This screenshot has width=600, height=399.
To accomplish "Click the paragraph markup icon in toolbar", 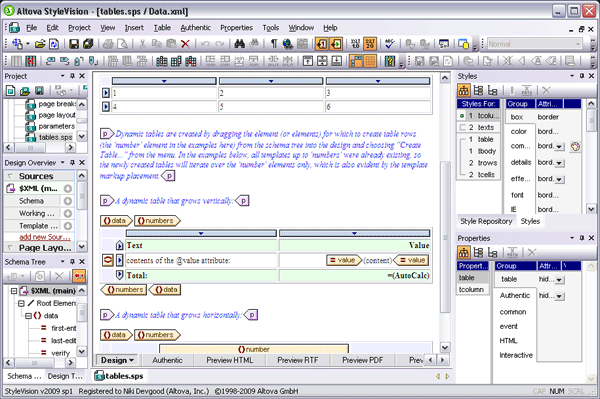I will [x=274, y=44].
